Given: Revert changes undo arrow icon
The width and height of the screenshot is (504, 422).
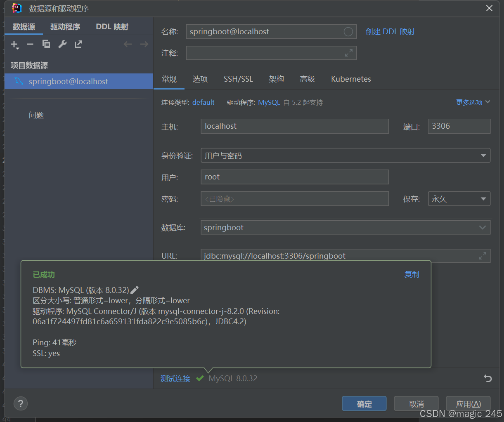Looking at the screenshot, I should (x=488, y=378).
